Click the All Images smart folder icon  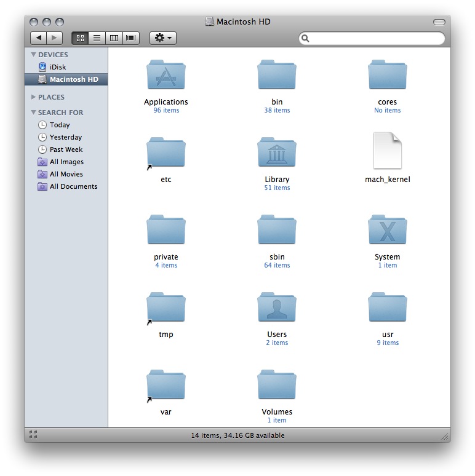click(x=42, y=162)
